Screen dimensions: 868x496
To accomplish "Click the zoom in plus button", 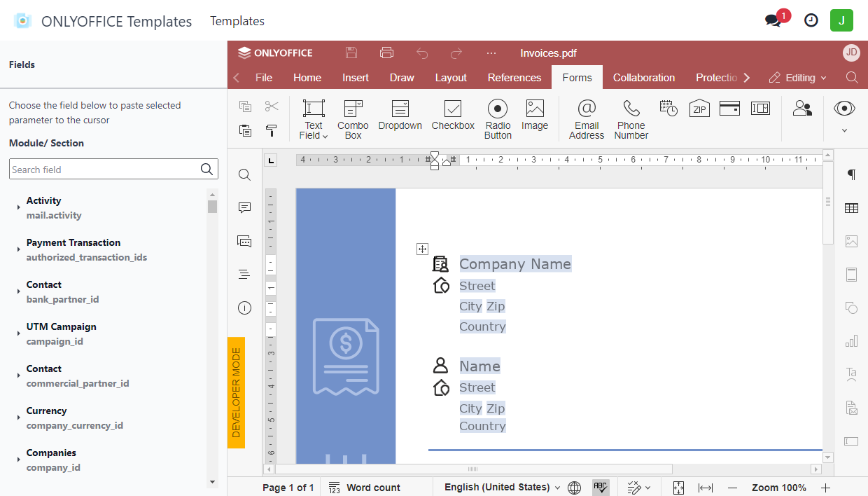I will [x=826, y=488].
